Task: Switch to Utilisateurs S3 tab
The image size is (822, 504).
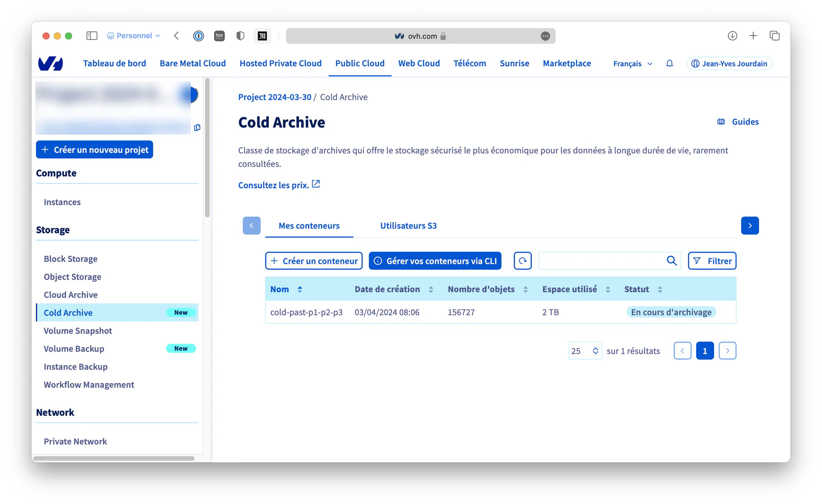Action: [x=408, y=226]
